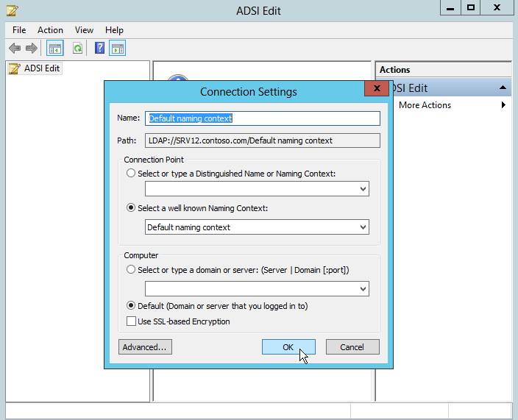Toggle Show/Hide Action Pane toolbar icon
Screen dimensions: 518x420
tap(117, 49)
